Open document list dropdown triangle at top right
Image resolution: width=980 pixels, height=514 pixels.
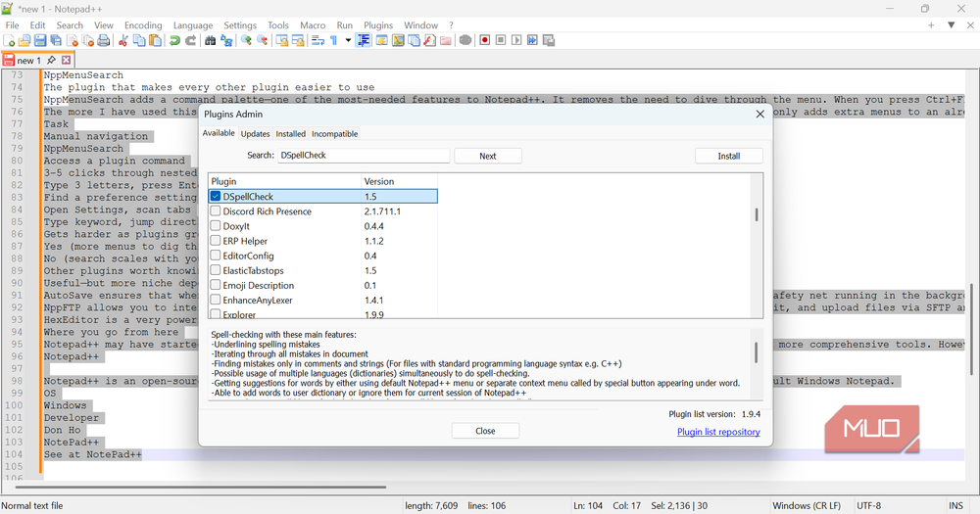click(951, 25)
